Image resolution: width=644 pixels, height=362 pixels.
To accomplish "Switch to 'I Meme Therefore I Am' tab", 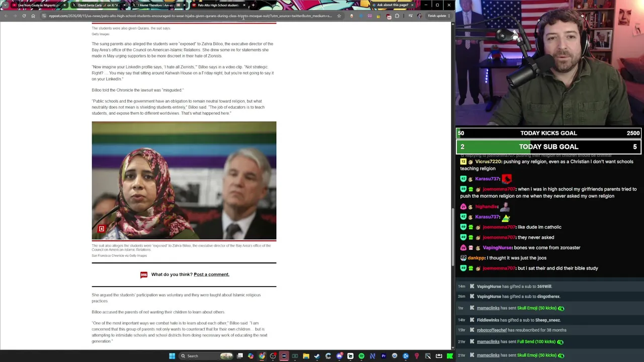I will point(158,5).
